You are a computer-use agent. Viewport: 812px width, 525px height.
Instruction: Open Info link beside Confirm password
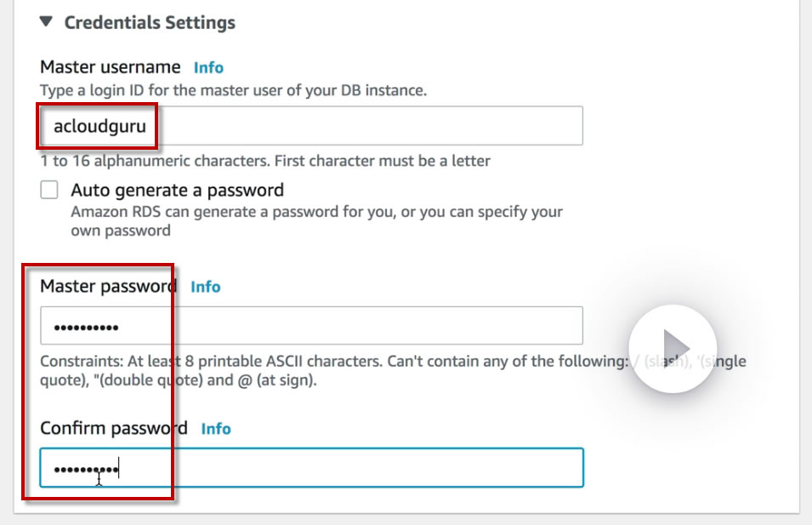[x=215, y=428]
